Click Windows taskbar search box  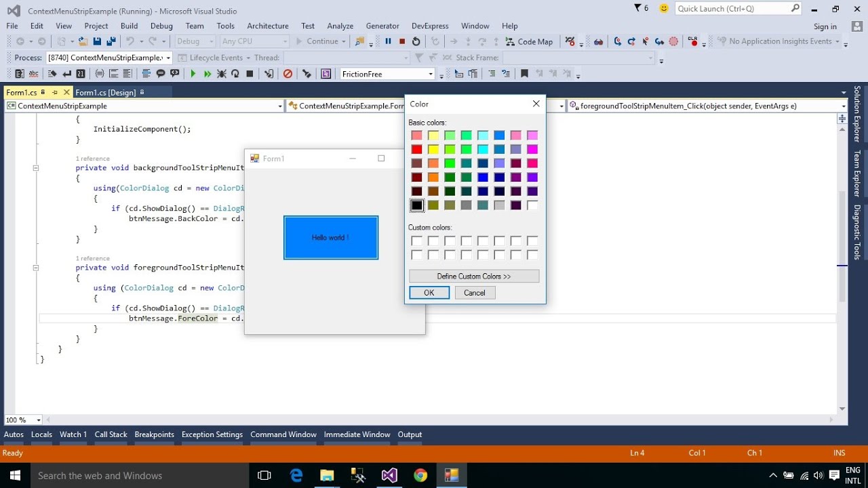(x=139, y=475)
